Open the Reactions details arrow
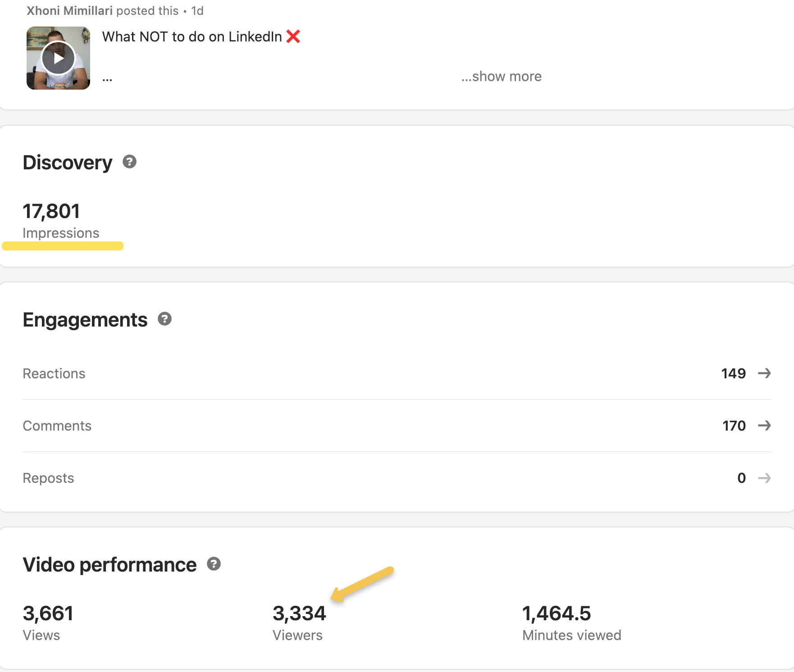Viewport: 794px width, 672px height. (764, 373)
